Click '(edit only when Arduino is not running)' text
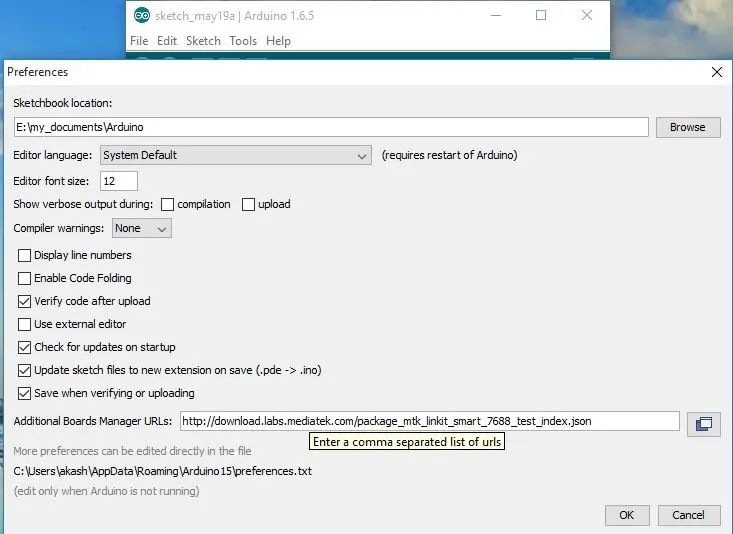Image resolution: width=733 pixels, height=534 pixels. point(106,491)
